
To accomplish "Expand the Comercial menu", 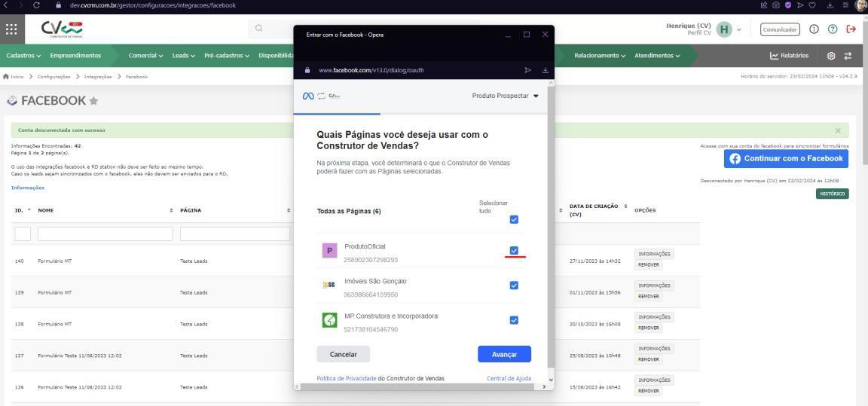I will 145,56.
